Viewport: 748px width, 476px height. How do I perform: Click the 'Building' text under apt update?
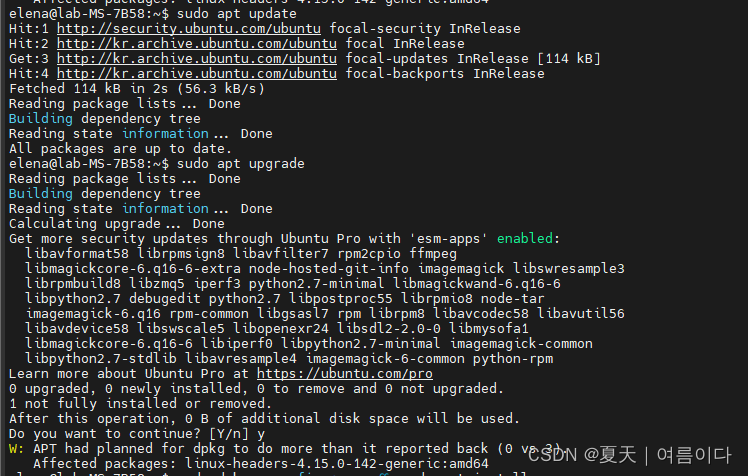(x=41, y=119)
